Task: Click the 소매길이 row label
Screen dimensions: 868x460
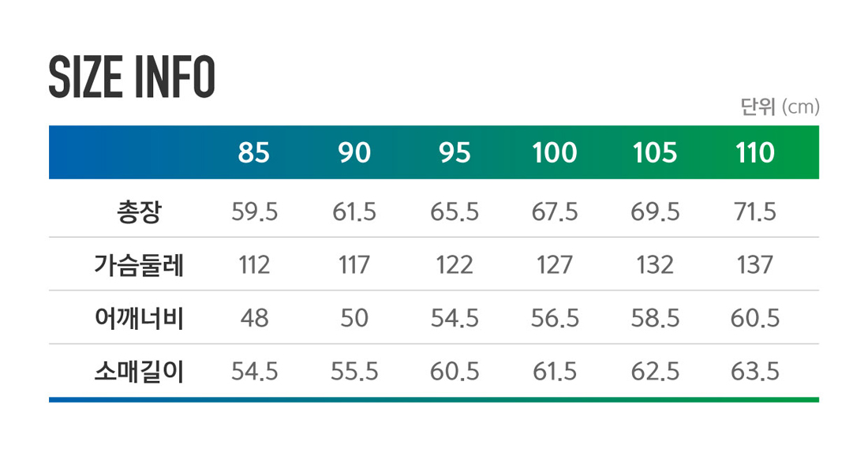Action: click(x=139, y=372)
